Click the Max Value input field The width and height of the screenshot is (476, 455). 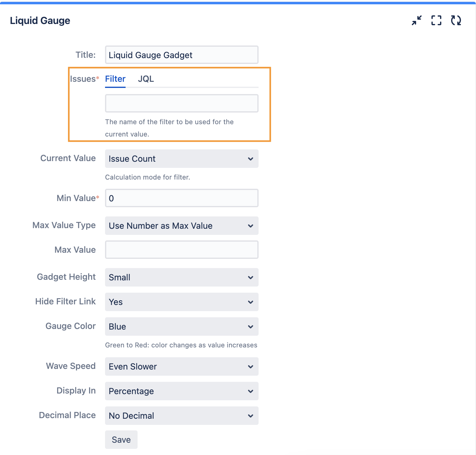(181, 250)
